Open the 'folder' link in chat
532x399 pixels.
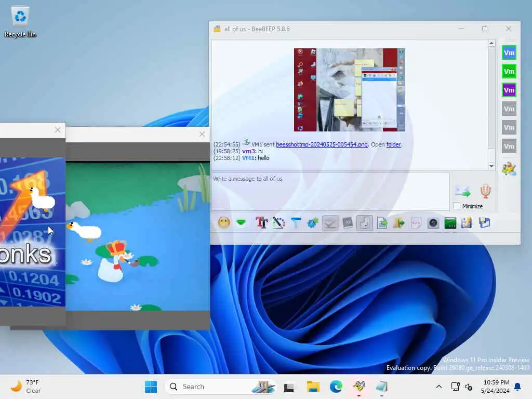394,144
